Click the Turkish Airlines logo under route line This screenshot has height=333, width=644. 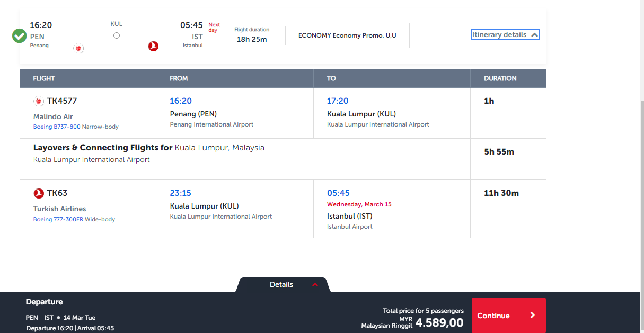(x=153, y=47)
